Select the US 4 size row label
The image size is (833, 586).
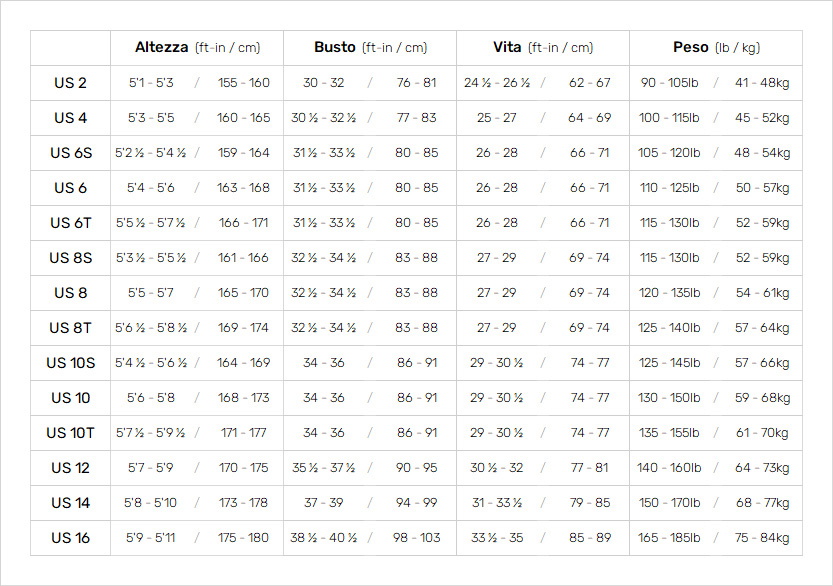70,118
